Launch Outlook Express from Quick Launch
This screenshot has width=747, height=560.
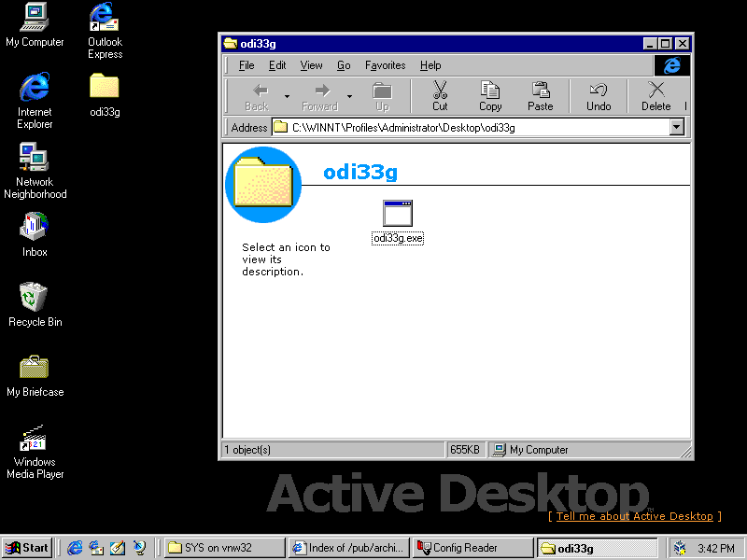coord(96,548)
